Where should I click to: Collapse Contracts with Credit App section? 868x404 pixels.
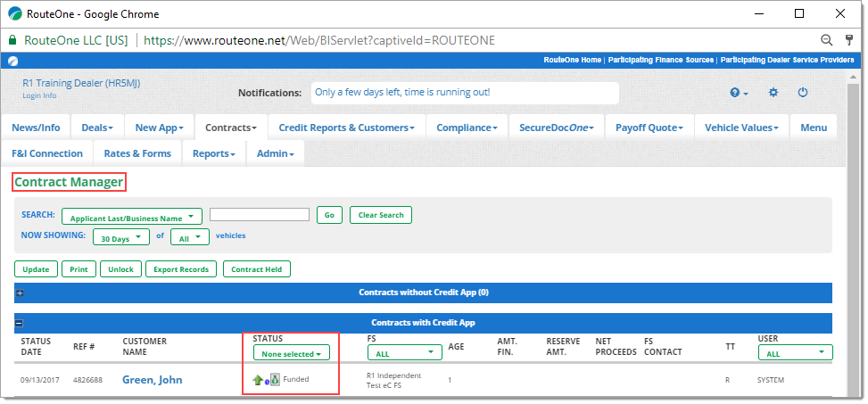20,323
